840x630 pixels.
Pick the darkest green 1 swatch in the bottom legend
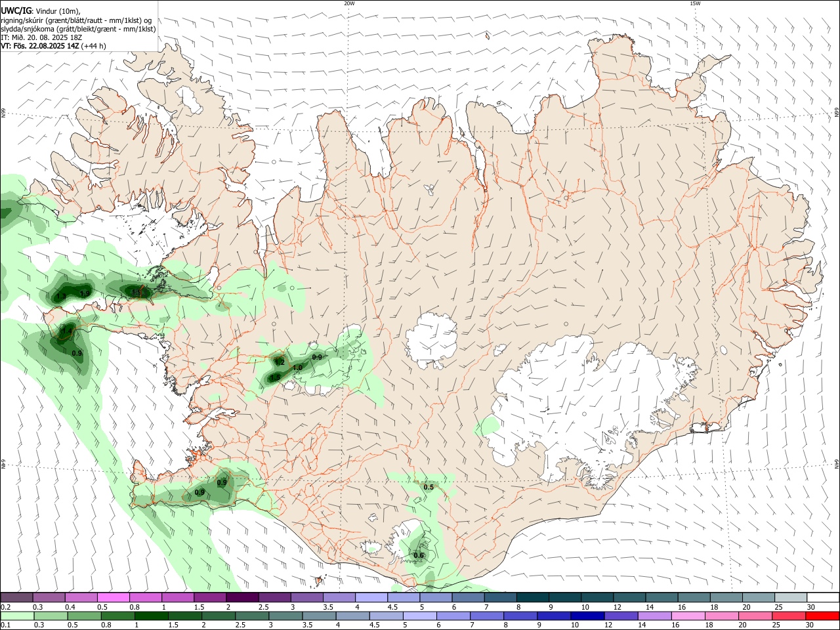pyautogui.click(x=150, y=616)
